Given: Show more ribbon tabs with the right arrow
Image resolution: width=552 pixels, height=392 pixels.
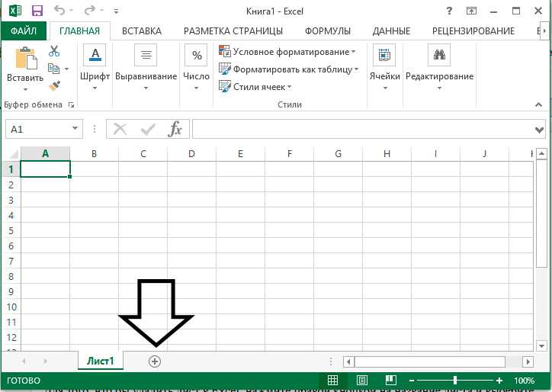Looking at the screenshot, I should 543,31.
